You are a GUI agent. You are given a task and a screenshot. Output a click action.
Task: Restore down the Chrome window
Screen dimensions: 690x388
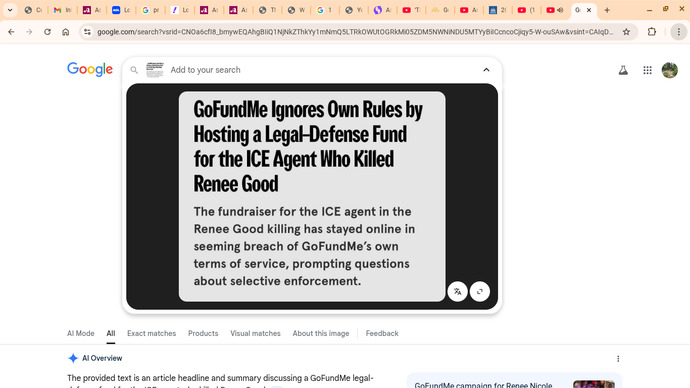tap(665, 9)
